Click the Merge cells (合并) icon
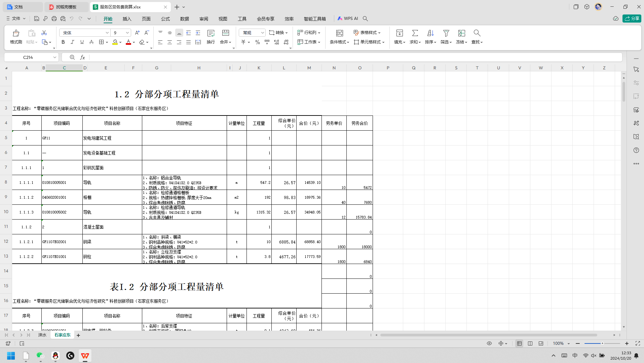 click(226, 33)
